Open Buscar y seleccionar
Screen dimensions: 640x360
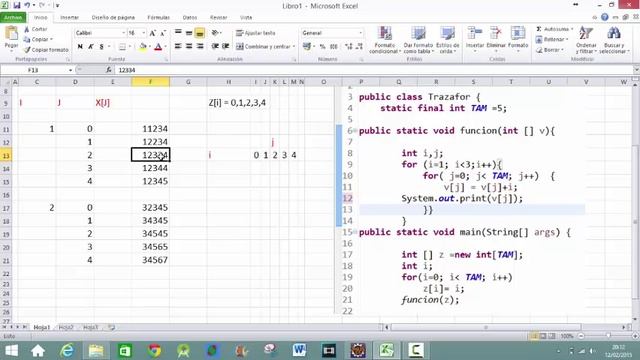(x=614, y=40)
